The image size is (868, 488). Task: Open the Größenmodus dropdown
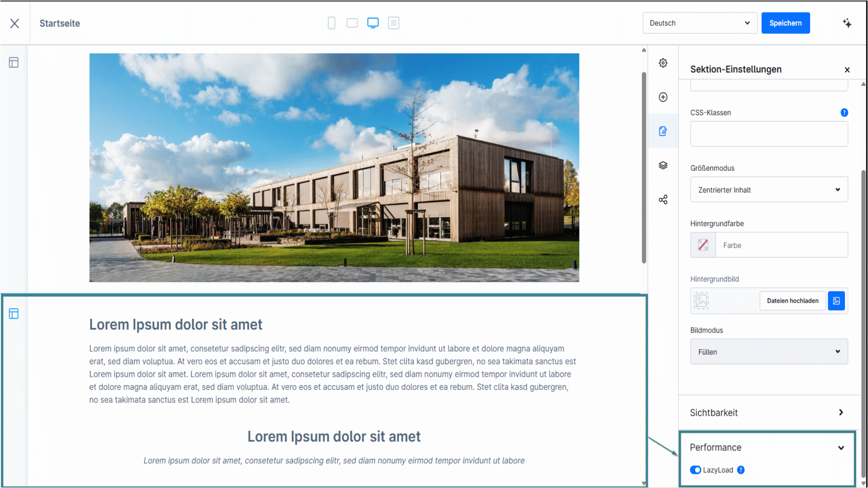(769, 190)
